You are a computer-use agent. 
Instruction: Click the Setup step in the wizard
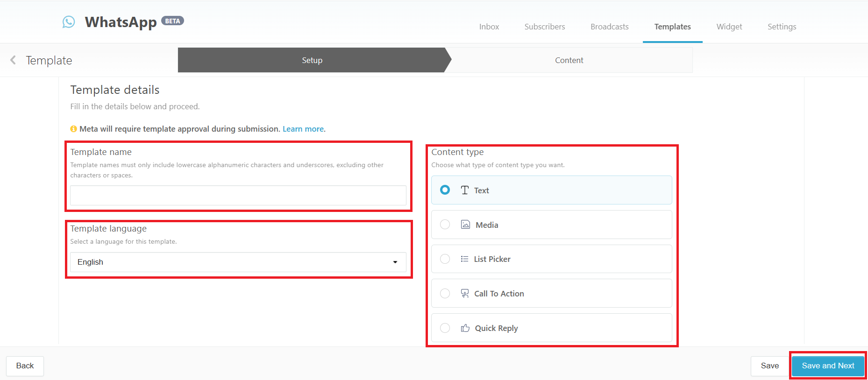[312, 60]
